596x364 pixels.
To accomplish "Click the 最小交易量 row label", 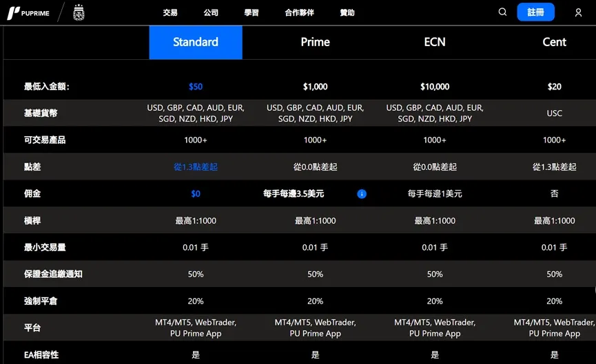I will (x=45, y=248).
